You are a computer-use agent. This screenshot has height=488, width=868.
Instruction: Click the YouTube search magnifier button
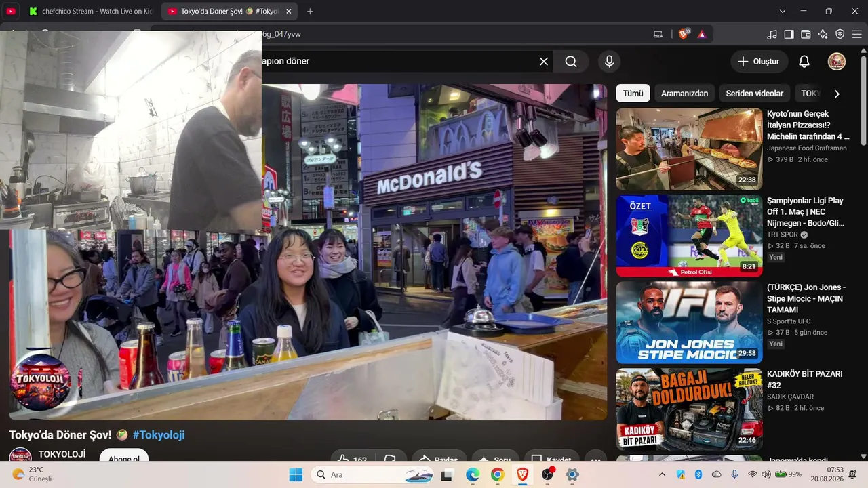(571, 62)
